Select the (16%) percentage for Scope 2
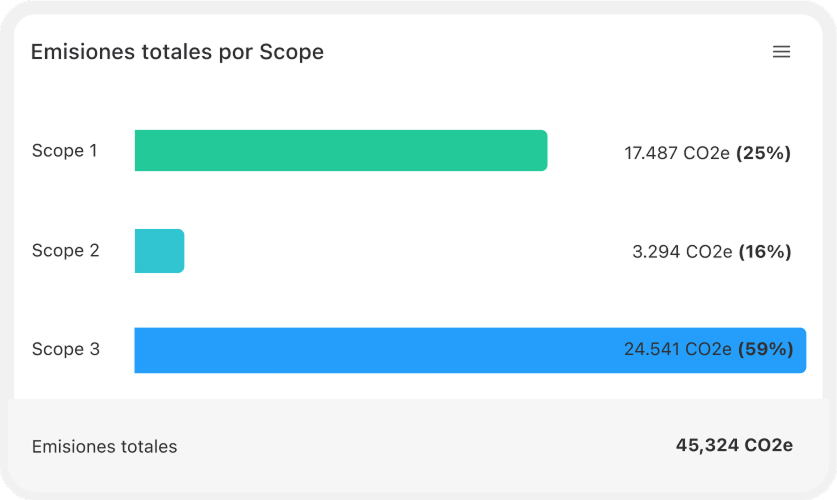 (x=765, y=252)
